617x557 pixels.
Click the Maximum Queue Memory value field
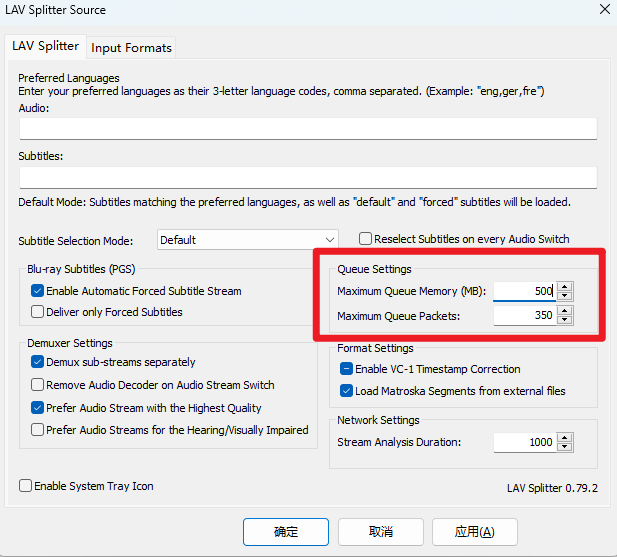click(x=525, y=291)
